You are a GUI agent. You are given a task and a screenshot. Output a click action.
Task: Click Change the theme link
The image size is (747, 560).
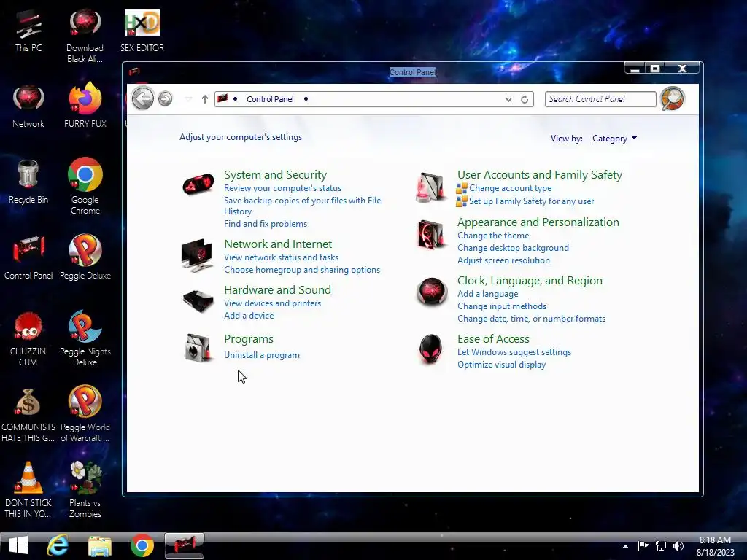click(493, 236)
